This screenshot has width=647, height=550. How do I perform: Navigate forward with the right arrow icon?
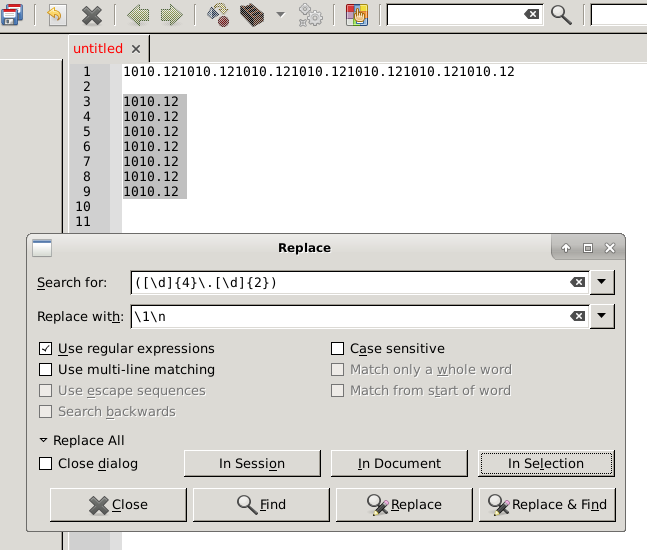click(x=172, y=15)
